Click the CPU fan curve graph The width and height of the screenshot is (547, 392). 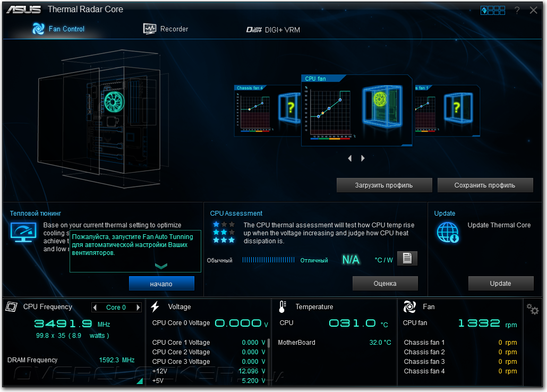pos(330,114)
